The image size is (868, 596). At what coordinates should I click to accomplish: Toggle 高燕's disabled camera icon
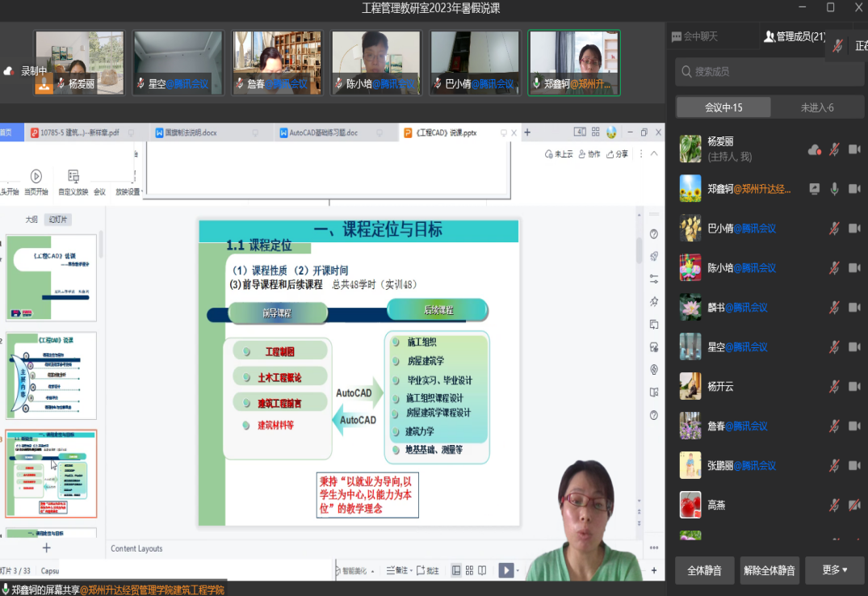click(x=854, y=505)
